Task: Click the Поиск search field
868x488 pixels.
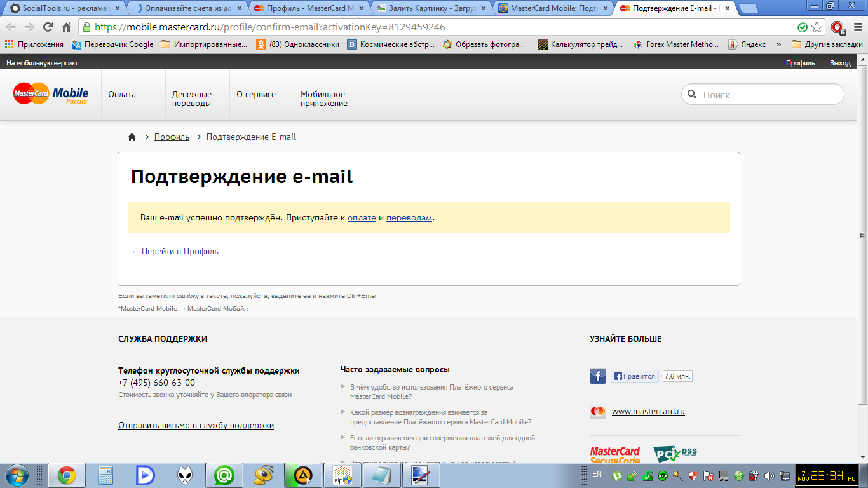Action: (763, 95)
